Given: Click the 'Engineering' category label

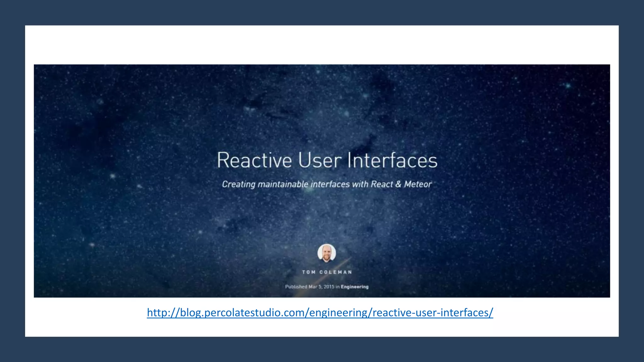Looking at the screenshot, I should 355,287.
